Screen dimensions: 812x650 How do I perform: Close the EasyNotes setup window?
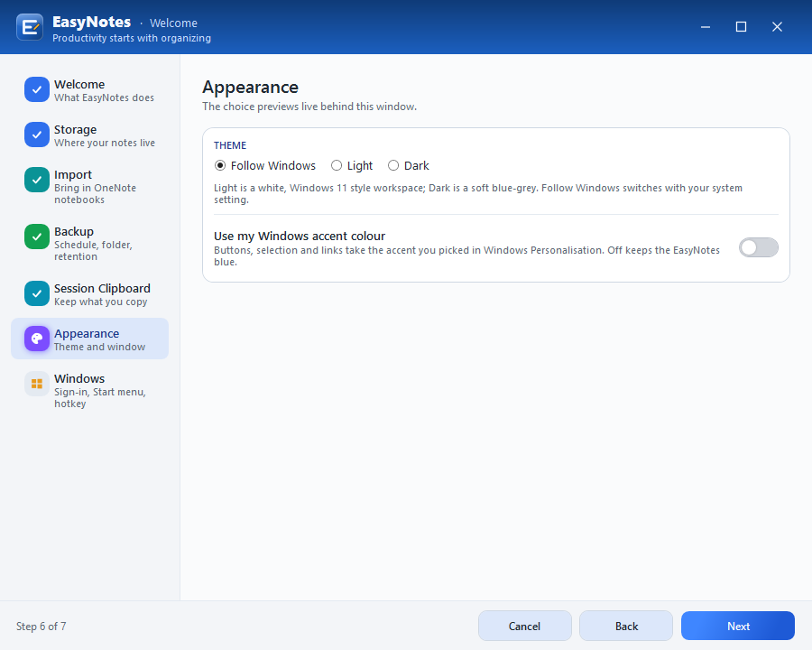(777, 27)
